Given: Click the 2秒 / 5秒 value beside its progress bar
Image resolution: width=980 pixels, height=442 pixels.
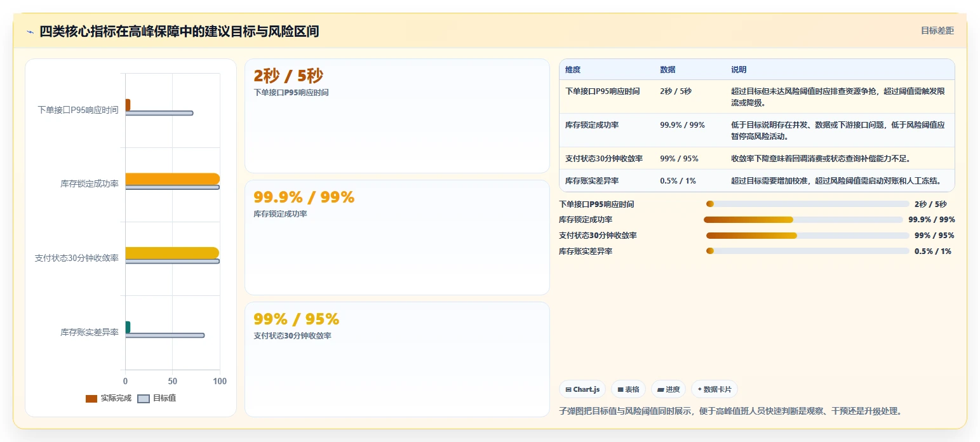Looking at the screenshot, I should pyautogui.click(x=930, y=204).
